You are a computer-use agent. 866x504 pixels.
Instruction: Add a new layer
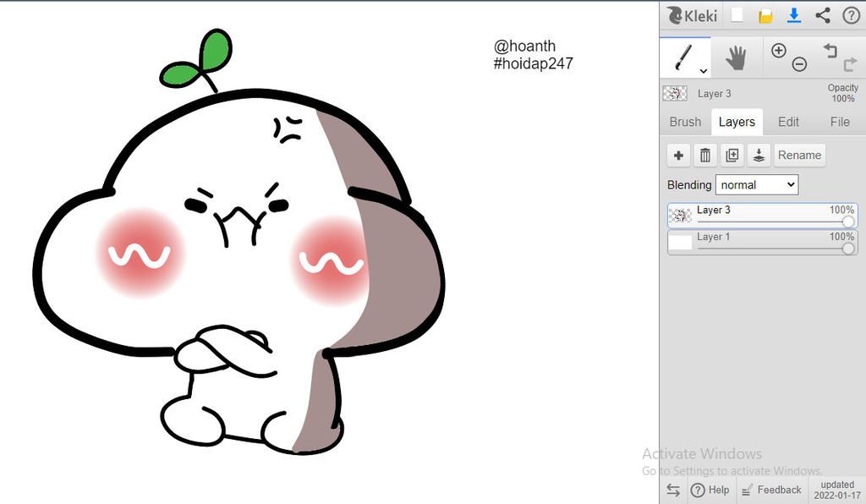coord(679,156)
